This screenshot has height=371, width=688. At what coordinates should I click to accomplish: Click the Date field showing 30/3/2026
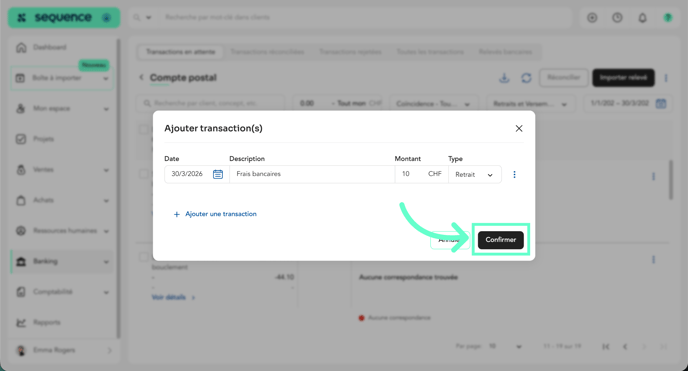pyautogui.click(x=197, y=174)
